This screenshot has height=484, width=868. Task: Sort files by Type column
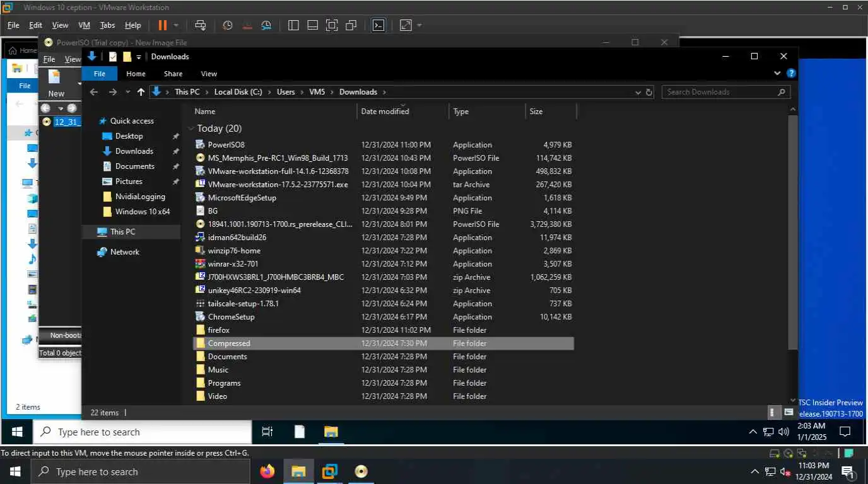(487, 112)
